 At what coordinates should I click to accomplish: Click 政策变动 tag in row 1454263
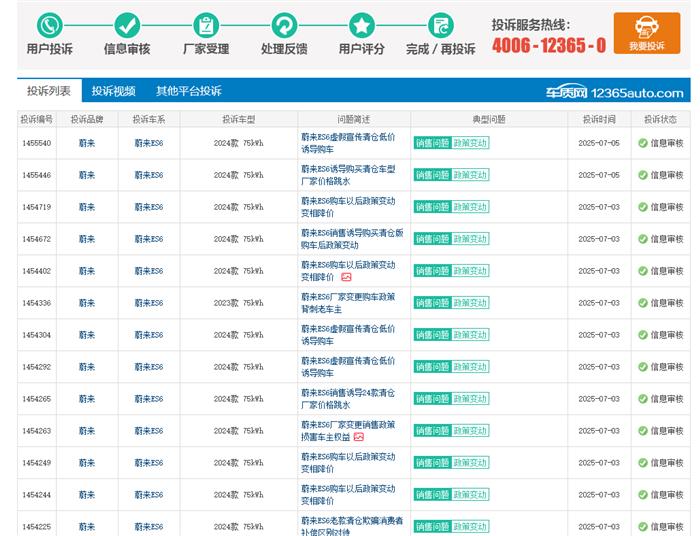click(470, 431)
